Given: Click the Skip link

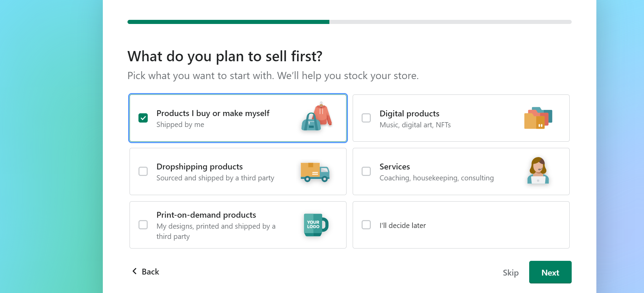Looking at the screenshot, I should coord(510,272).
